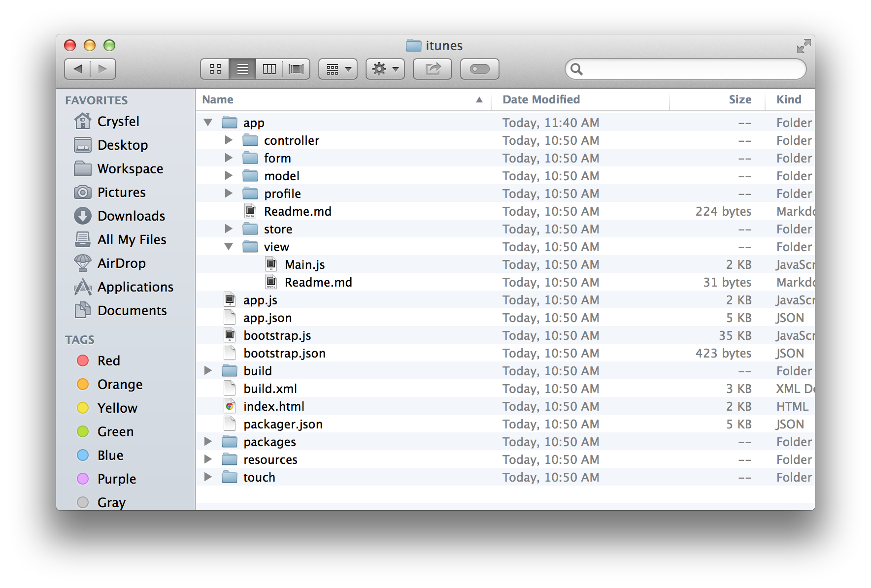Screen dimensions: 871x588
Task: Sort by Date Modified column header
Action: [x=580, y=99]
